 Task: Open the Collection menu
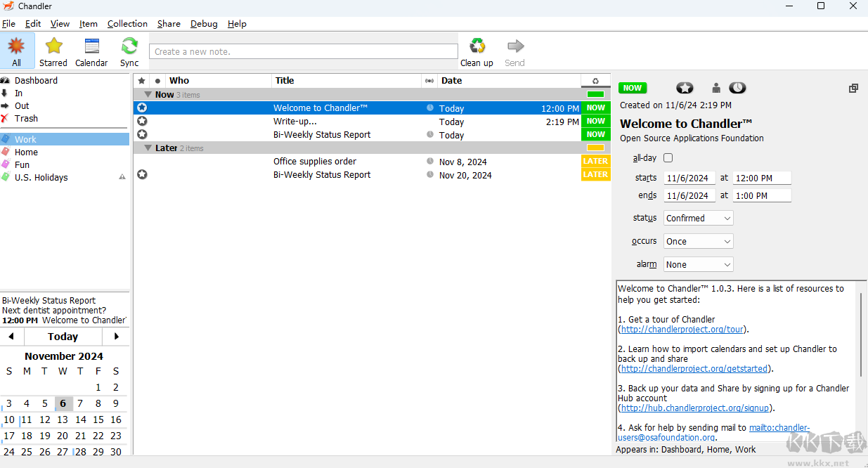127,24
